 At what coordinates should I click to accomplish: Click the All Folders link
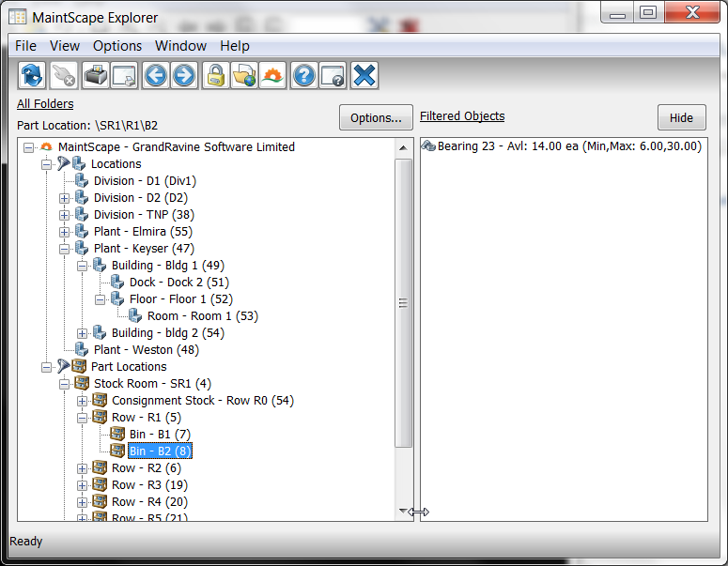tap(45, 104)
